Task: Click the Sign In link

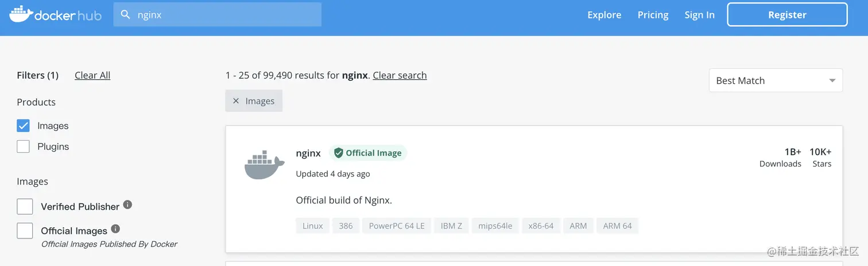Action: click(699, 15)
